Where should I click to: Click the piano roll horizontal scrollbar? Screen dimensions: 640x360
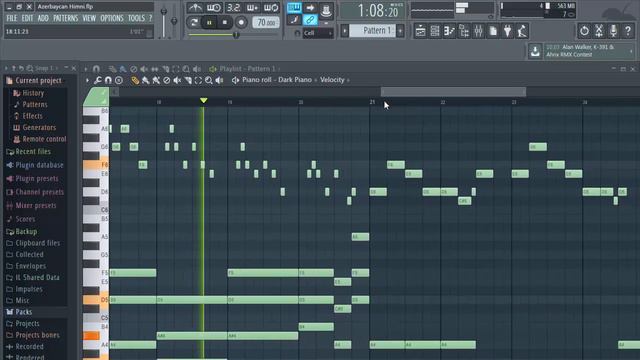tap(453, 92)
